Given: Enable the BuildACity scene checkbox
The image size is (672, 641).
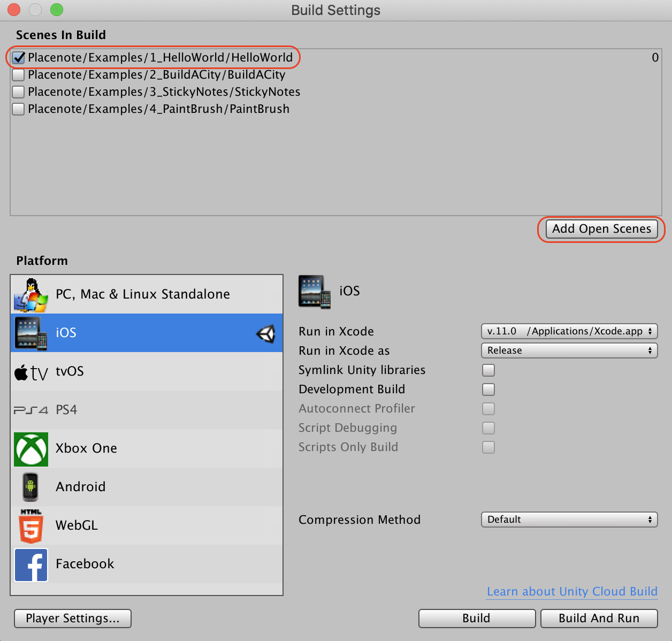Looking at the screenshot, I should click(19, 75).
